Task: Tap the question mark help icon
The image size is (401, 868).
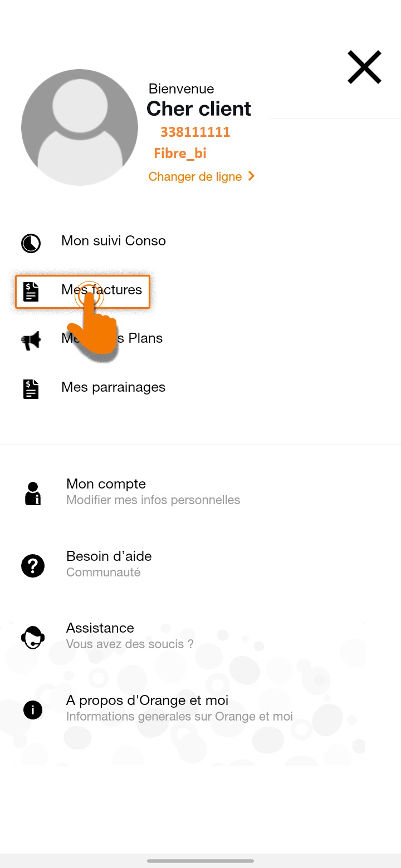Action: pos(33,566)
